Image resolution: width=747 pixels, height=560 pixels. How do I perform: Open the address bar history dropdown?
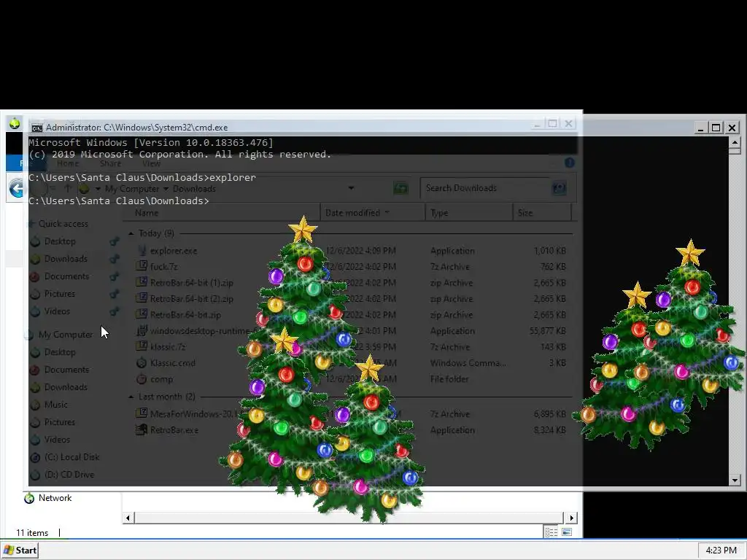(351, 188)
